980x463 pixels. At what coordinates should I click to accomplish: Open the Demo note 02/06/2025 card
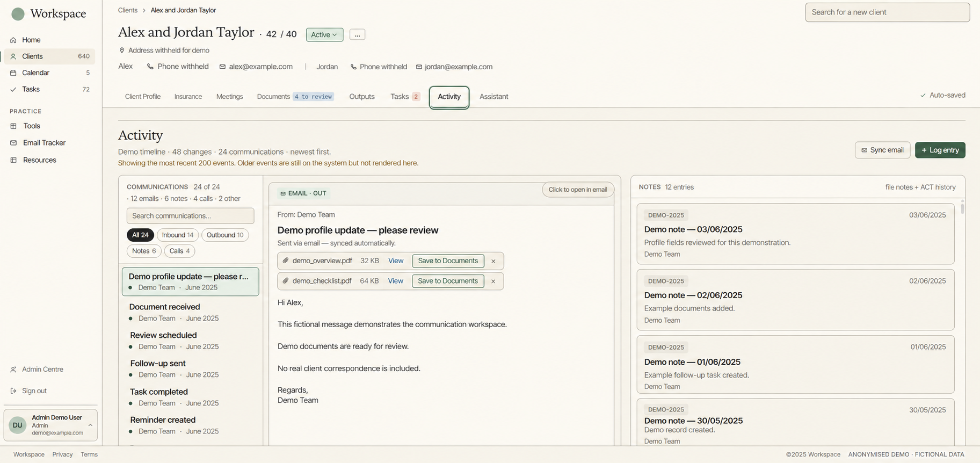click(795, 300)
